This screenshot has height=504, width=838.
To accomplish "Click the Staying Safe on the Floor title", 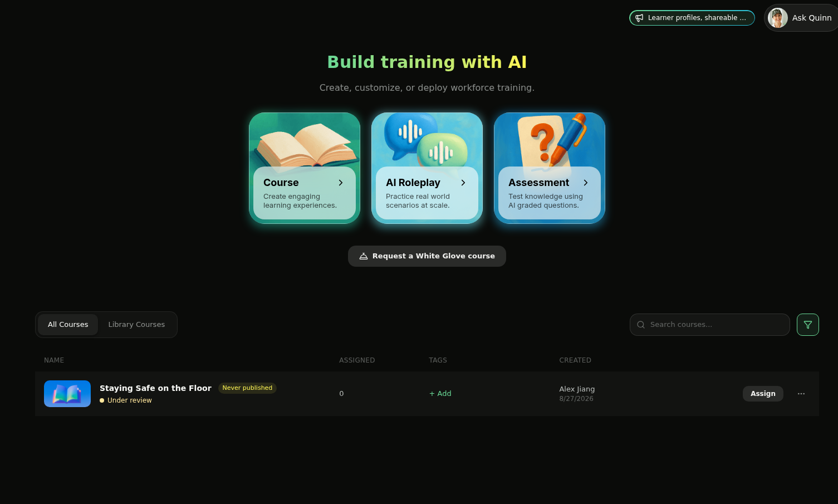I will coord(155,388).
